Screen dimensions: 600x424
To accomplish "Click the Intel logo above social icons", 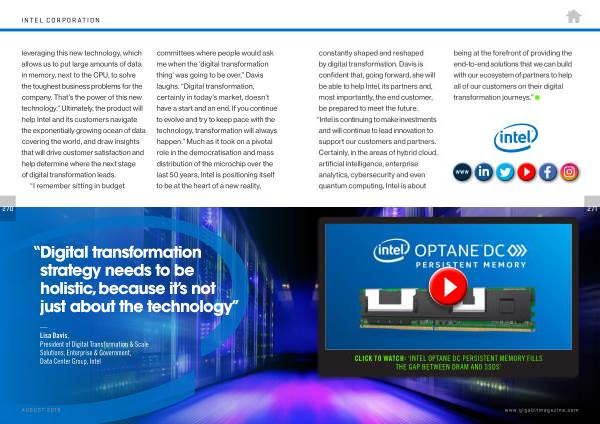I will (516, 137).
